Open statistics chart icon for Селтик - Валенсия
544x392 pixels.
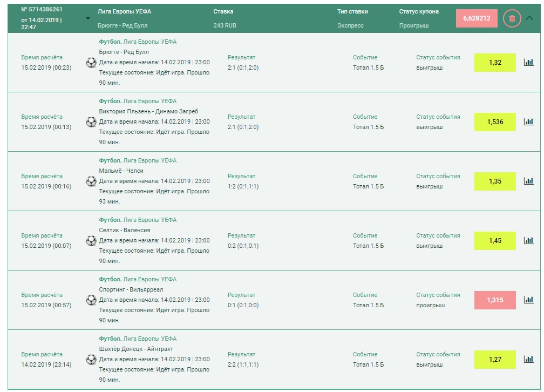tap(528, 240)
